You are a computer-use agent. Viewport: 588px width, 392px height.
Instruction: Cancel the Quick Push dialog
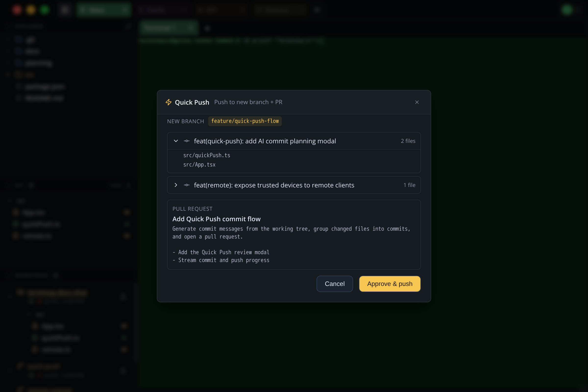(334, 284)
